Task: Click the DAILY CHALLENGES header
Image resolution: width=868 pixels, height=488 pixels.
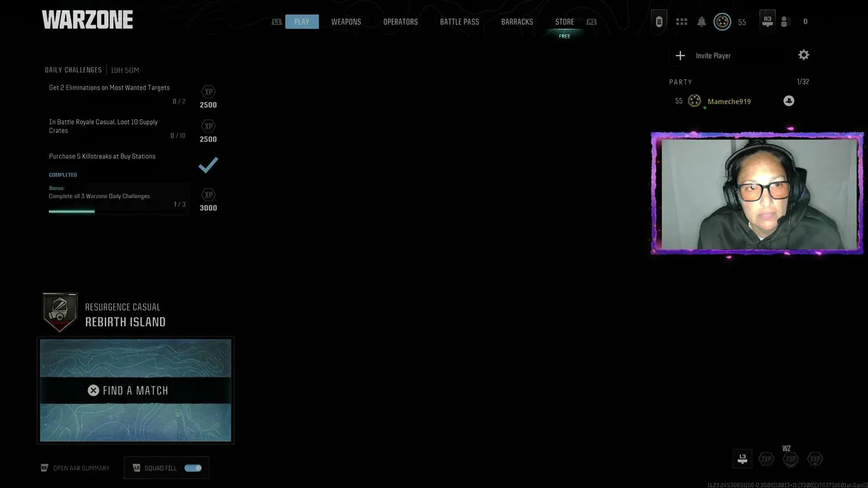Action: click(73, 70)
